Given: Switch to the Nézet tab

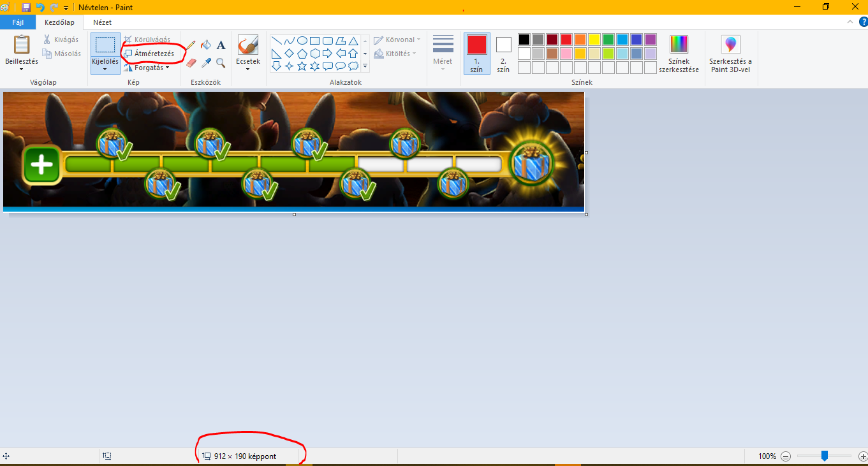Looking at the screenshot, I should (x=102, y=22).
